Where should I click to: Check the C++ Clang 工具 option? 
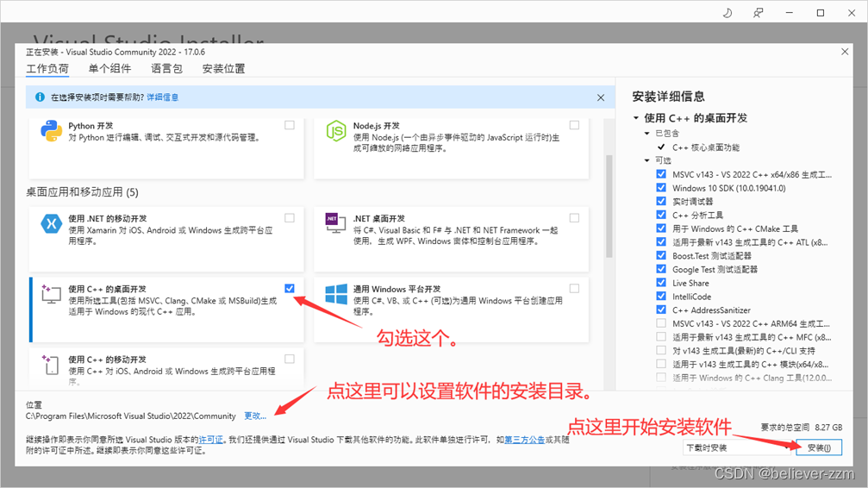pos(661,378)
